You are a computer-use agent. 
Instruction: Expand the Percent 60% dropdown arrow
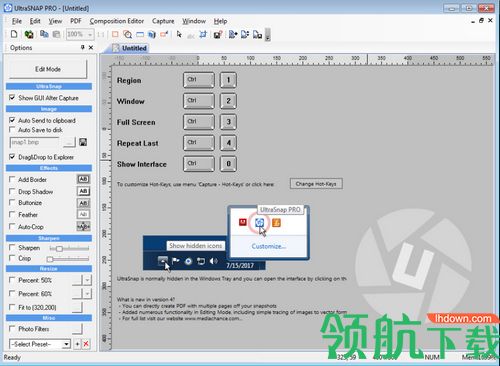pos(87,294)
